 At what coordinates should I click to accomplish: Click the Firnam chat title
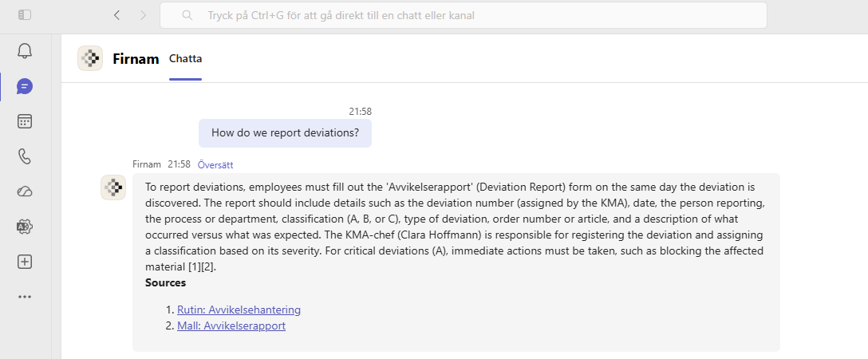point(136,58)
